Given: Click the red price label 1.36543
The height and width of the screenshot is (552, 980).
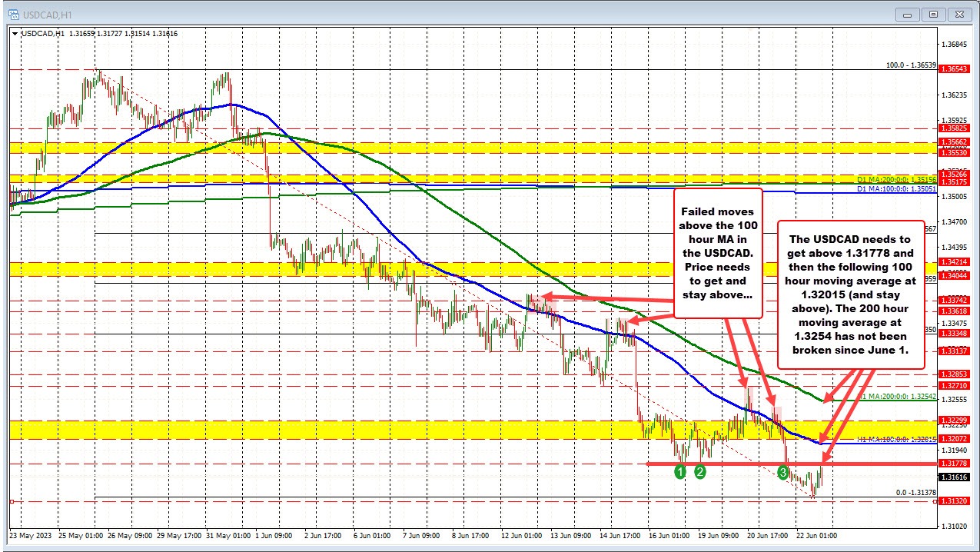Looking at the screenshot, I should [x=952, y=69].
